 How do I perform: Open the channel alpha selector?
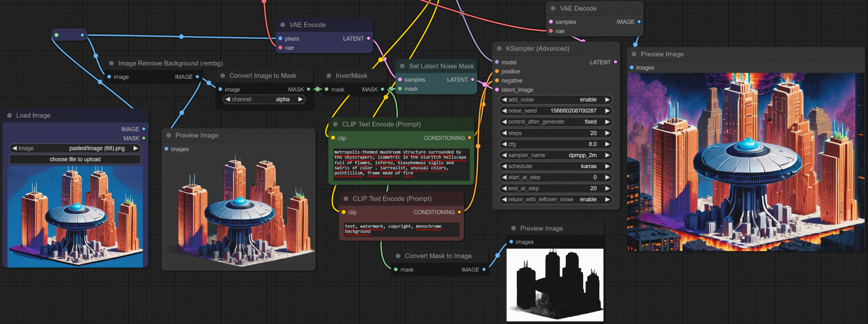pyautogui.click(x=263, y=99)
